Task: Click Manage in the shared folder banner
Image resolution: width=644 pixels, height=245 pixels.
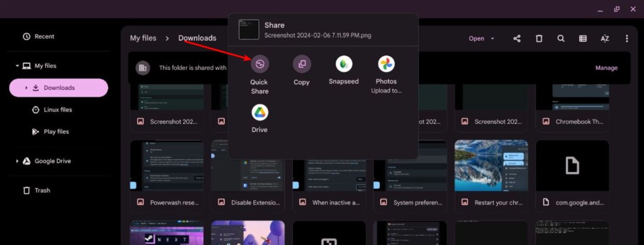Action: [607, 68]
